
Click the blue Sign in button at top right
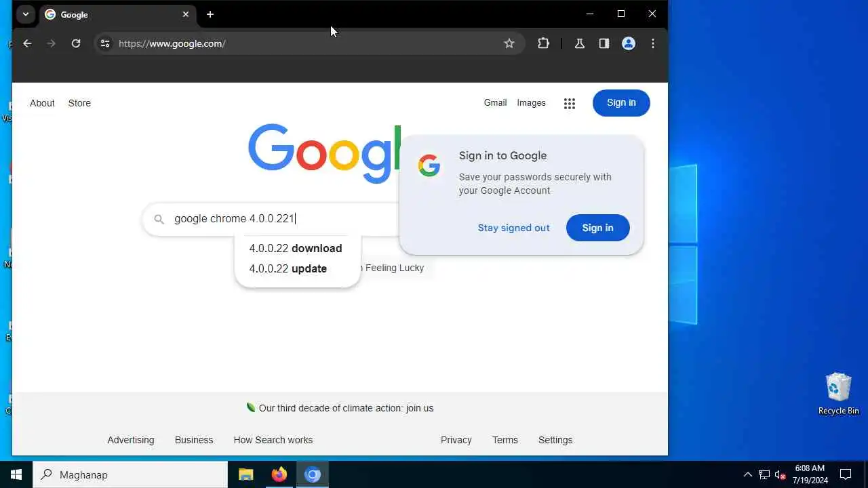(x=621, y=103)
